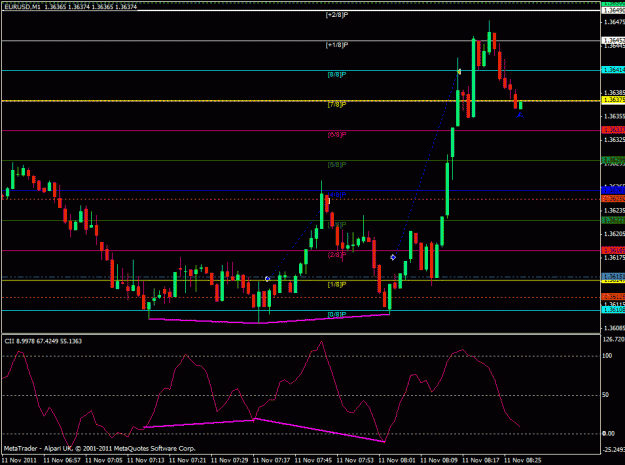625x465 pixels.
Task: Click the 1.36475 price scale value
Action: (614, 22)
